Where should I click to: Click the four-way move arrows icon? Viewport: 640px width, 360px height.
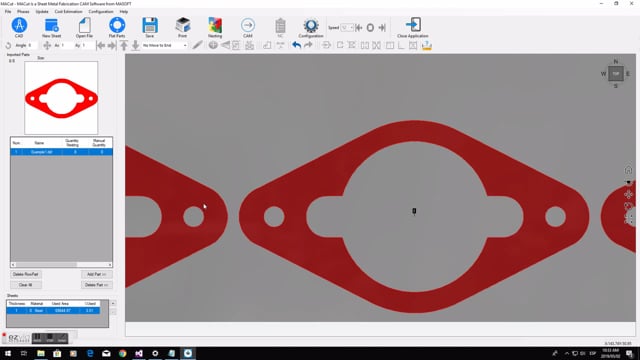pos(47,45)
